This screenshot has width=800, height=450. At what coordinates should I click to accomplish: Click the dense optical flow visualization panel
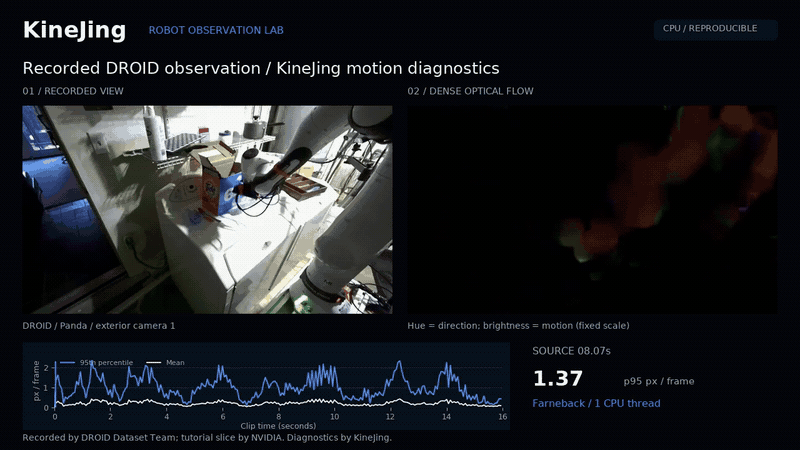click(x=592, y=210)
